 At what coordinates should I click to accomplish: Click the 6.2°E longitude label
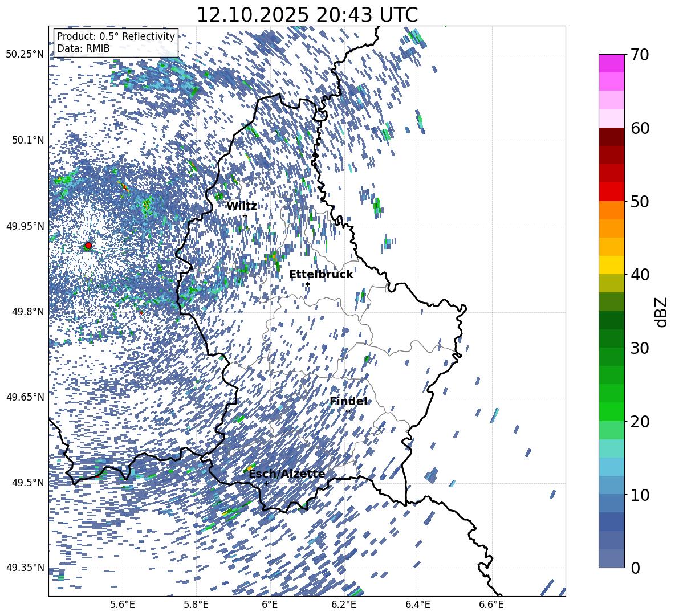click(x=344, y=605)
